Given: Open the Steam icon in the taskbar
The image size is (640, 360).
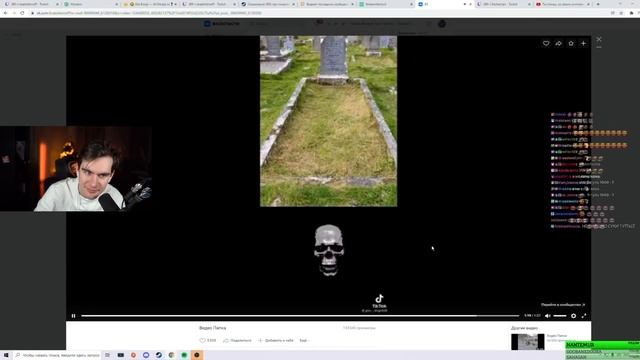Looking at the screenshot, I should 159,355.
